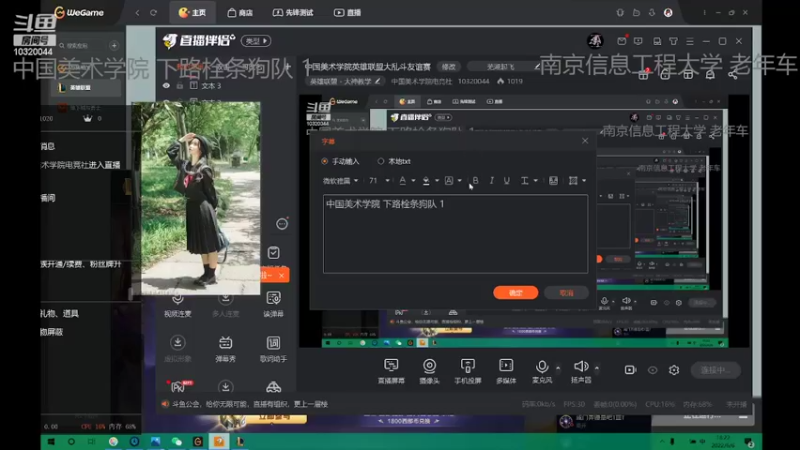Click the girl photo image source thumbnail

point(196,198)
